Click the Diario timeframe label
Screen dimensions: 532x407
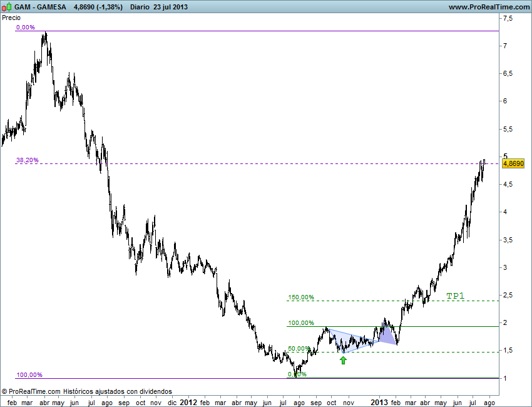(140, 7)
